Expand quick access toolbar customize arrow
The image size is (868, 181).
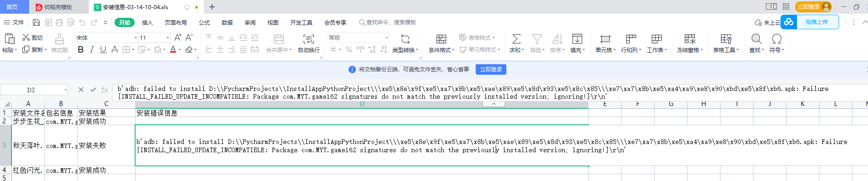pyautogui.click(x=105, y=22)
